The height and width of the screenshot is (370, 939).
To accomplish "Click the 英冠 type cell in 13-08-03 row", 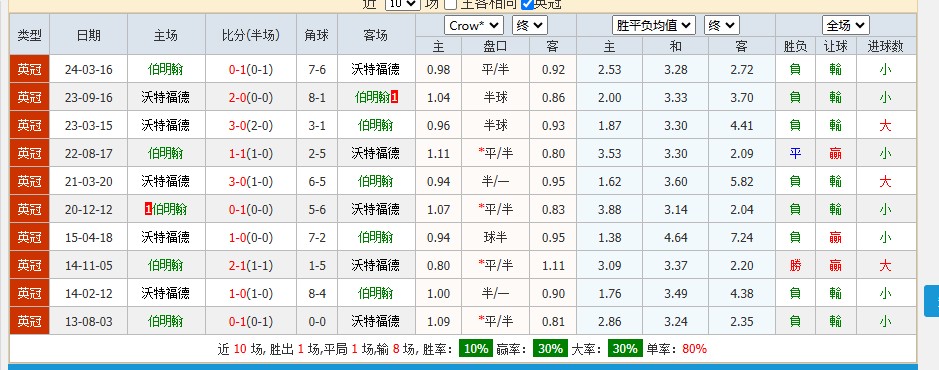I will coord(29,321).
